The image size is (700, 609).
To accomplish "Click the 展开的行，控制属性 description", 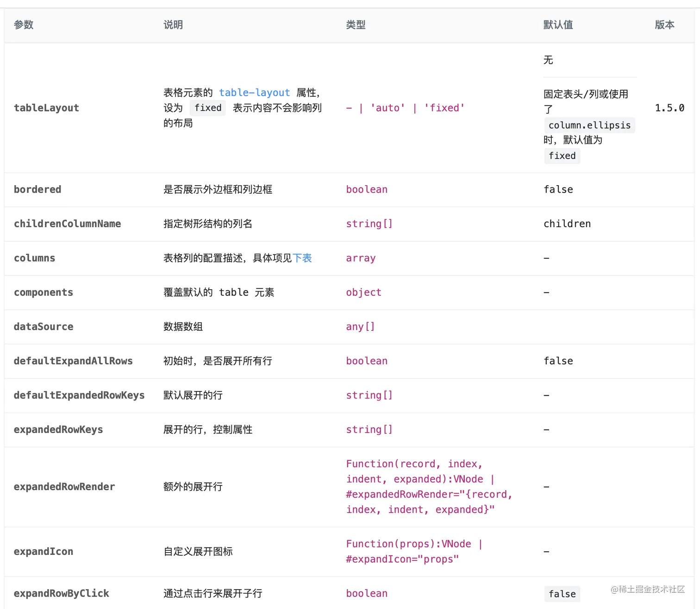I will pyautogui.click(x=208, y=429).
